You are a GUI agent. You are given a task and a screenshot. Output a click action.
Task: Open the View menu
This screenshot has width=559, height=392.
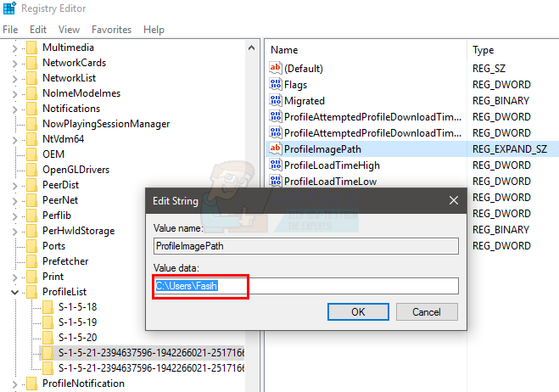click(69, 30)
